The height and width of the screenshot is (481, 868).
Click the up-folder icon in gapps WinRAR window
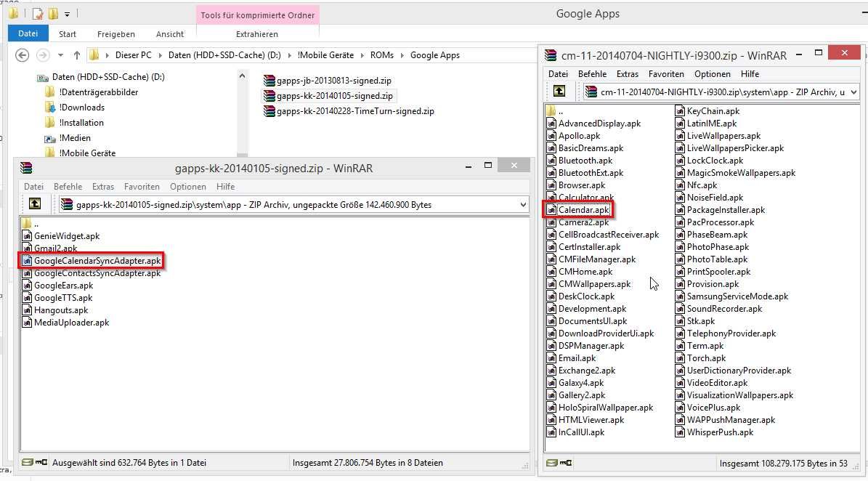point(35,203)
